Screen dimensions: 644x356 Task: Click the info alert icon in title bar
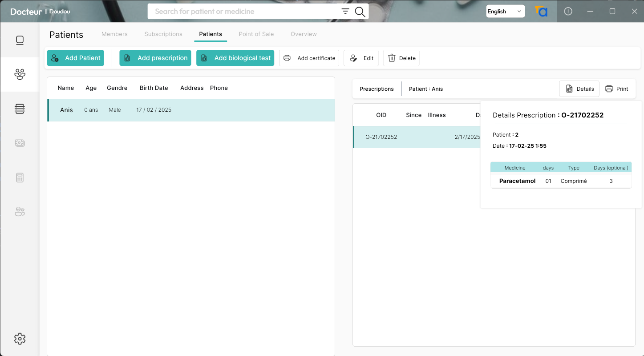(x=568, y=12)
